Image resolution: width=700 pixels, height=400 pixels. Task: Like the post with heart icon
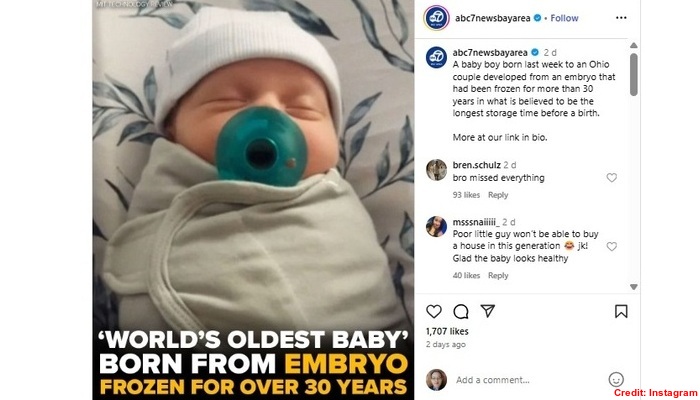tap(433, 311)
